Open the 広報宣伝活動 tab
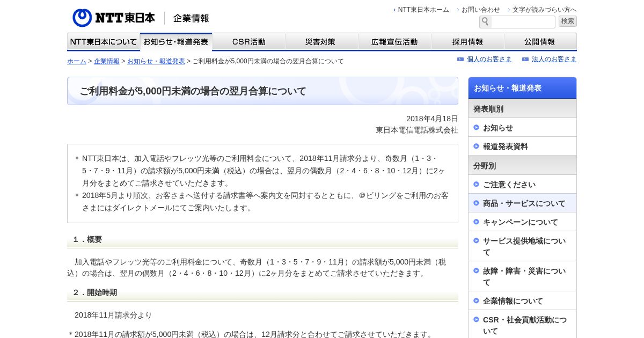 pos(395,41)
